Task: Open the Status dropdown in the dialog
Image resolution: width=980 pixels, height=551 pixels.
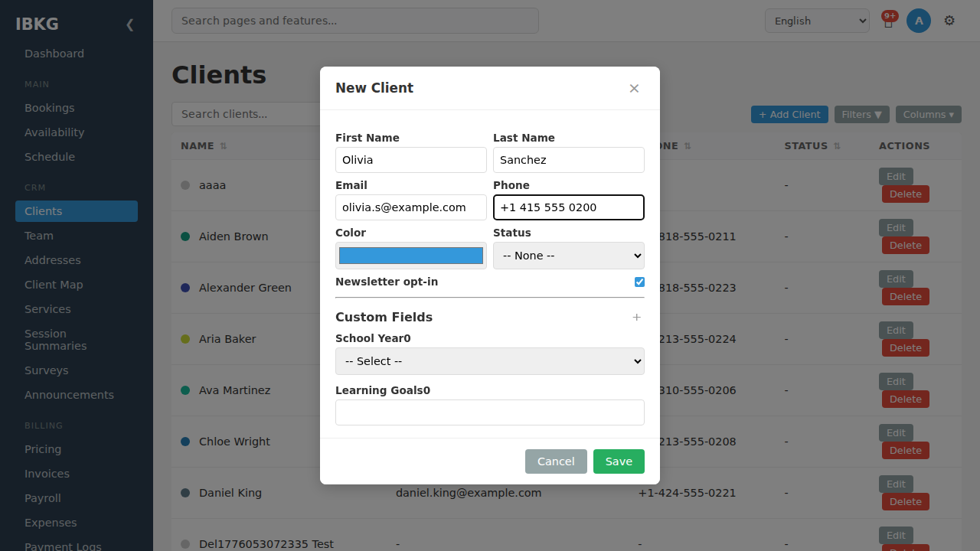Action: pos(569,256)
